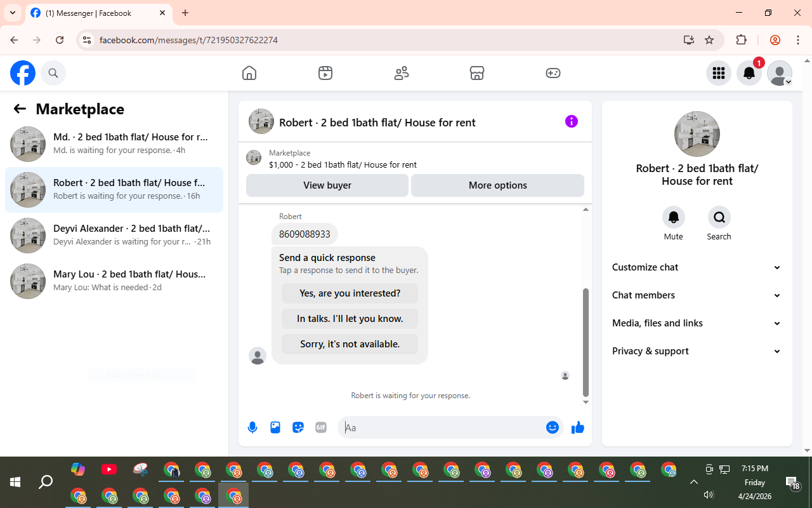The width and height of the screenshot is (812, 508).
Task: Open the Windows Start menu
Action: [x=15, y=482]
